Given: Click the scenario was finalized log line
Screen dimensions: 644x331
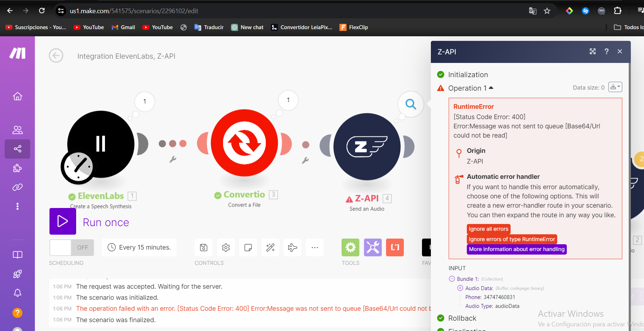Looking at the screenshot, I should tap(116, 320).
